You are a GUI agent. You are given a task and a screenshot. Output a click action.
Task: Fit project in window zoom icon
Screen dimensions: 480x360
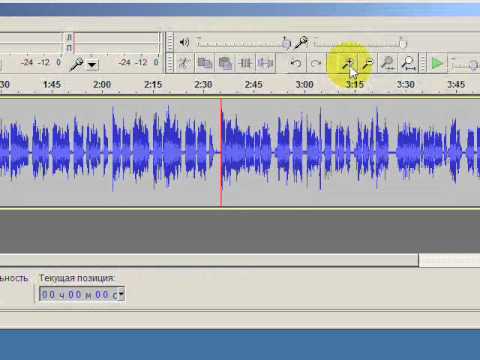click(x=408, y=63)
